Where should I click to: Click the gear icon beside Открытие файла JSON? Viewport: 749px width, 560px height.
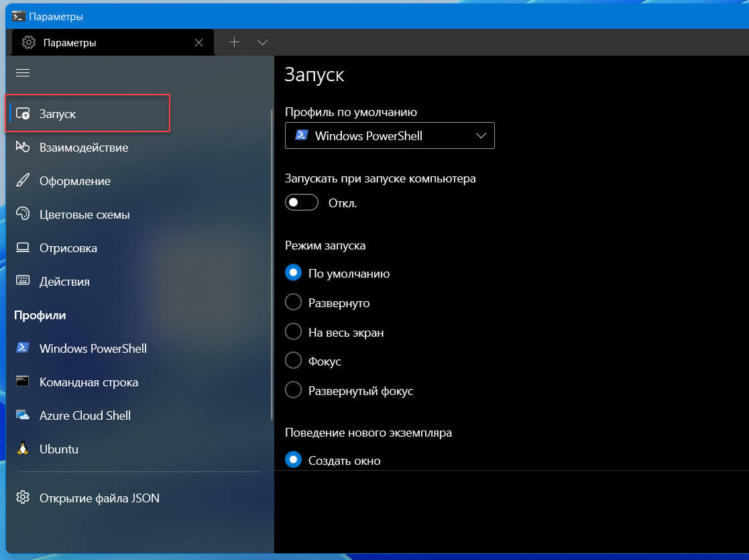click(23, 498)
